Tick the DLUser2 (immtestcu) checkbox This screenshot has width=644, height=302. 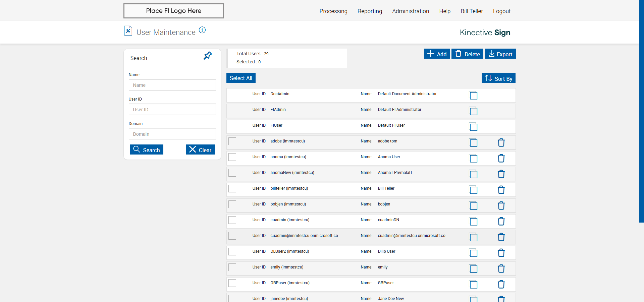[232, 252]
